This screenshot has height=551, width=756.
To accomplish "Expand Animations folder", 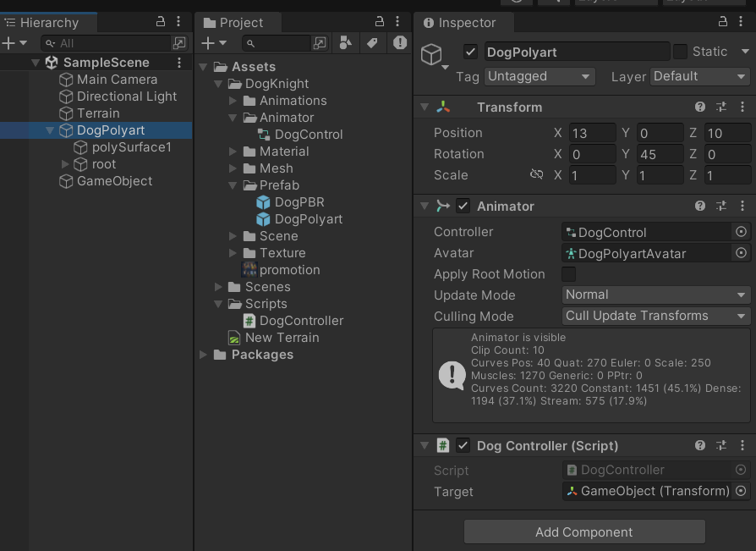I will 233,101.
